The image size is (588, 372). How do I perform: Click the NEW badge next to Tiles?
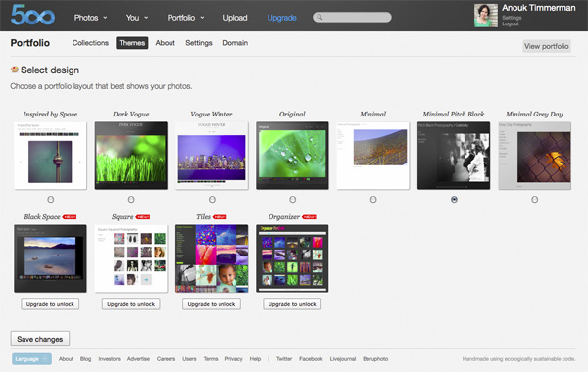pos(220,217)
